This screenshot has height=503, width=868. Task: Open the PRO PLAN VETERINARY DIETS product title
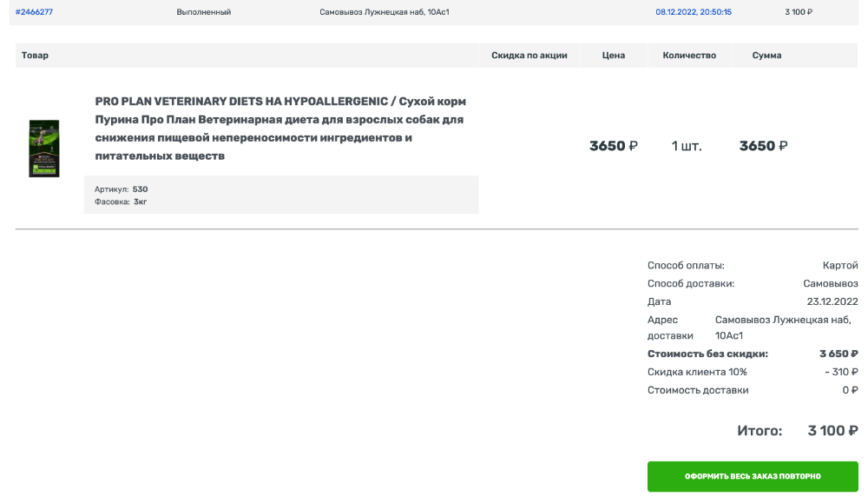[280, 129]
